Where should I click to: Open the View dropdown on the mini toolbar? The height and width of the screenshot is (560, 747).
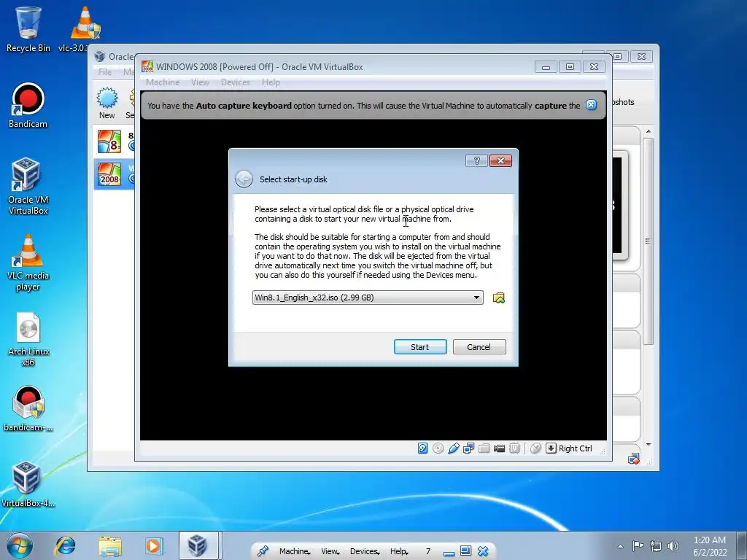click(x=330, y=551)
